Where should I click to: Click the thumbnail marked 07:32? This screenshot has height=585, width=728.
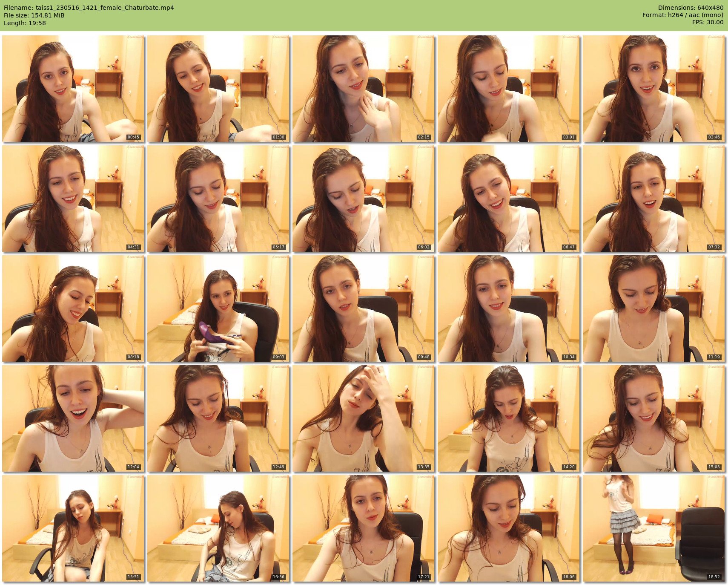(x=653, y=199)
